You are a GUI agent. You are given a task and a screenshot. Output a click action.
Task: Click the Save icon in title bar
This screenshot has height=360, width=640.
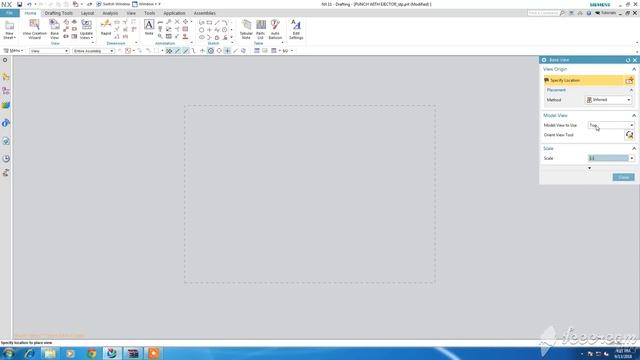coord(19,4)
